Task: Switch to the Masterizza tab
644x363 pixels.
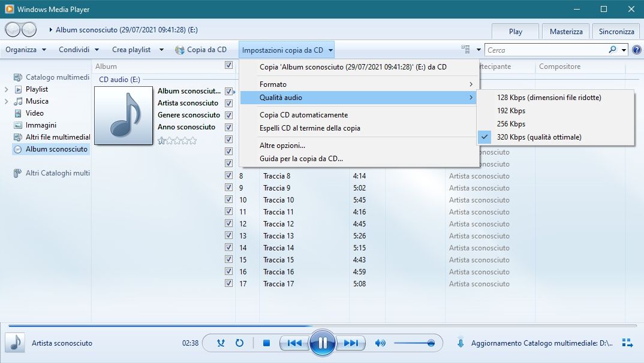Action: click(x=566, y=32)
